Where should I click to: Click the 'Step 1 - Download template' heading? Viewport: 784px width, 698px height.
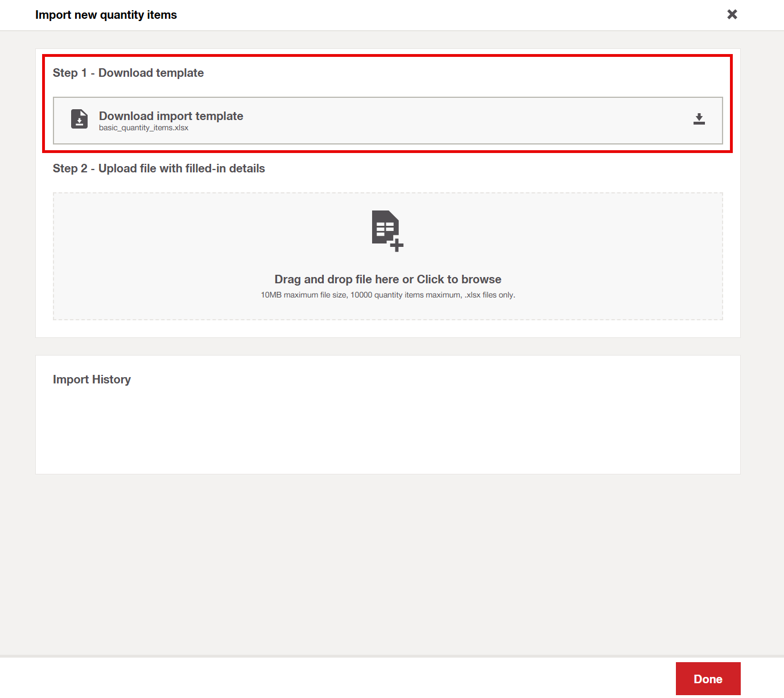coord(128,73)
